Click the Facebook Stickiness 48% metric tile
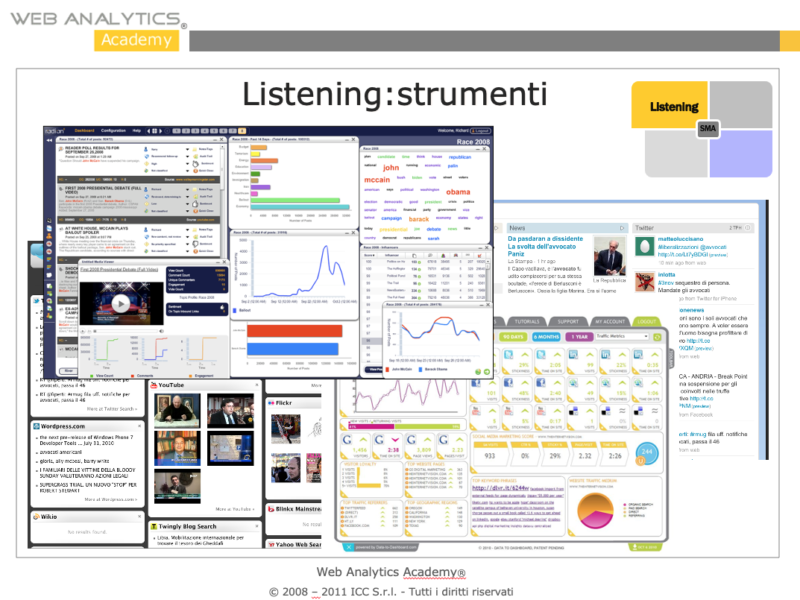Viewport: 800px width, 600px height. pos(516,388)
